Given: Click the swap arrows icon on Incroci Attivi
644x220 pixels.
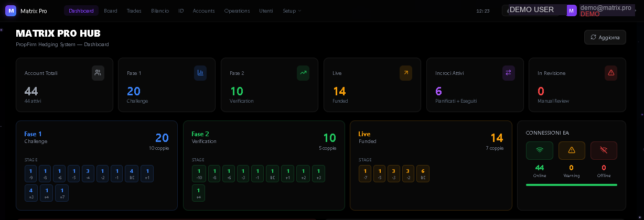Looking at the screenshot, I should point(508,73).
